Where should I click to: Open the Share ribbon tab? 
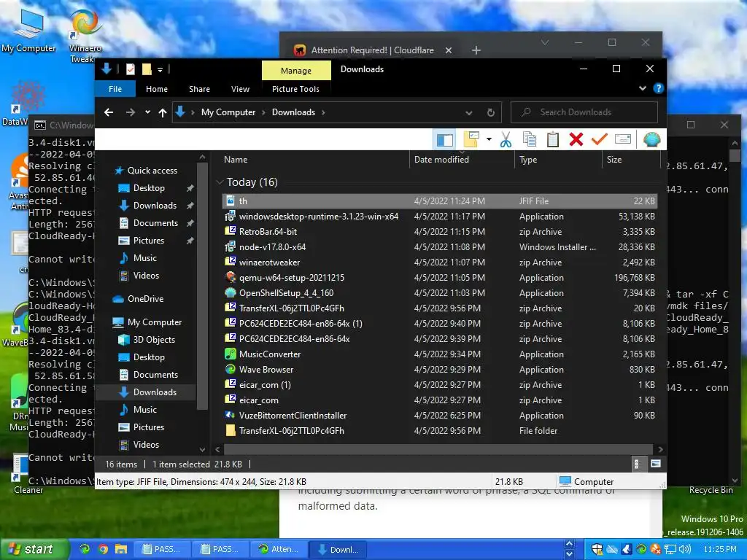pyautogui.click(x=199, y=89)
